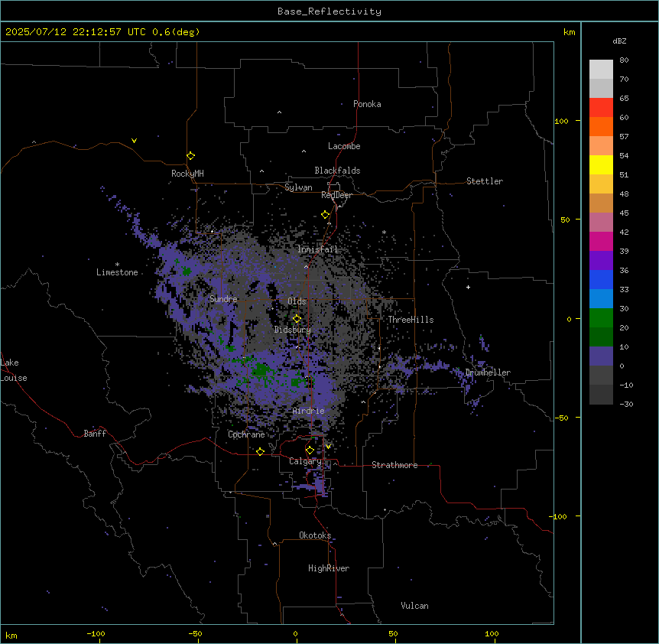The image size is (659, 644).
Task: Click the yellow diamond marker south of RedDeer
Action: [326, 215]
